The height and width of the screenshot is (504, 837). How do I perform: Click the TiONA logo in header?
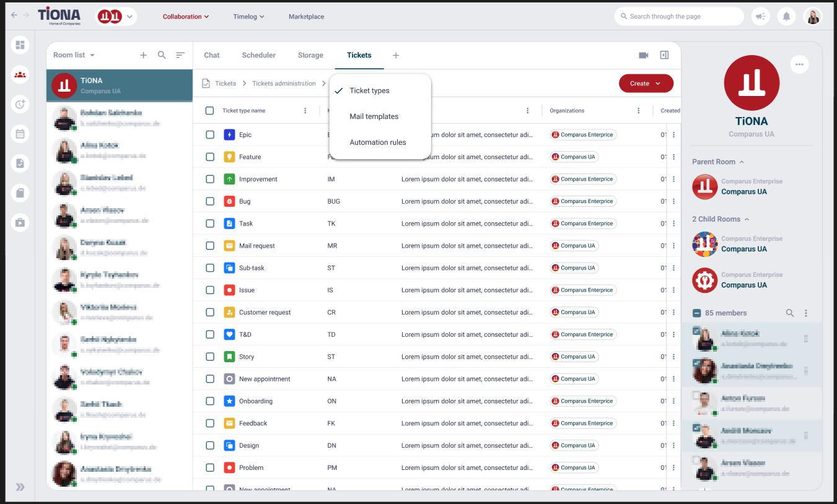point(59,15)
